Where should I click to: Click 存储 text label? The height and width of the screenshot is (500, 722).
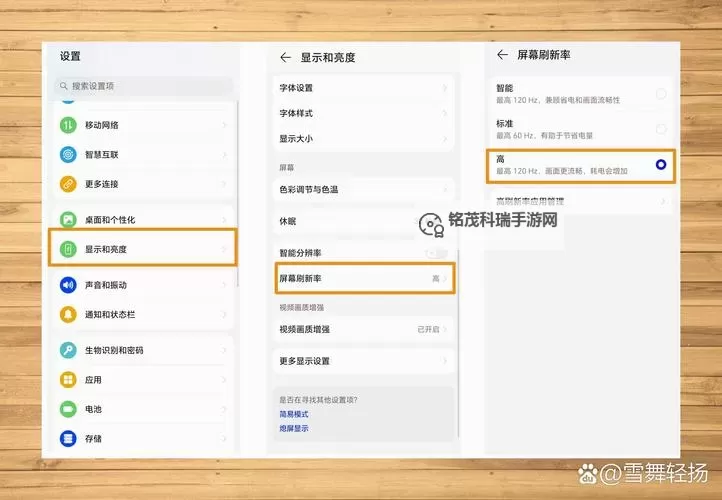pyautogui.click(x=93, y=439)
